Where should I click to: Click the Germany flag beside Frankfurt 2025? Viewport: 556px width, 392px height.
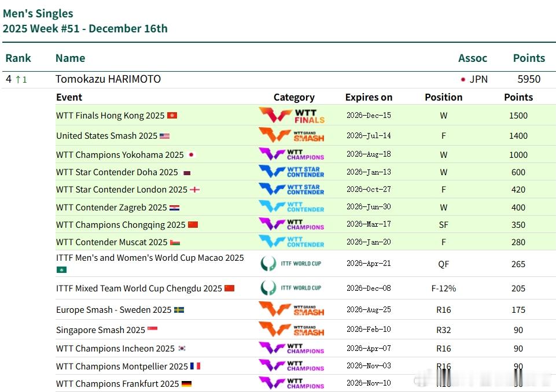[186, 384]
